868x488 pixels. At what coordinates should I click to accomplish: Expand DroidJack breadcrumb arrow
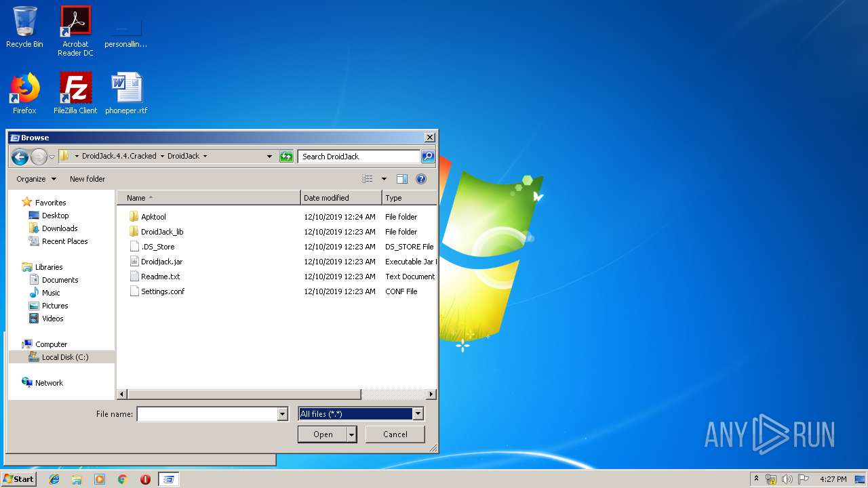[x=205, y=157]
